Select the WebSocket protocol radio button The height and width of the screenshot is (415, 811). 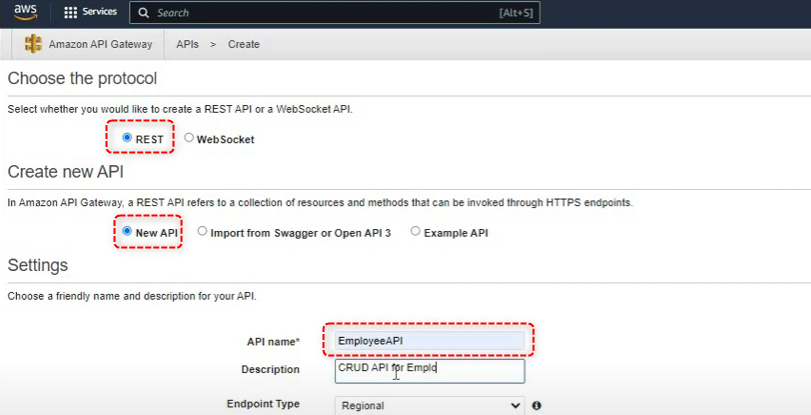pyautogui.click(x=189, y=138)
